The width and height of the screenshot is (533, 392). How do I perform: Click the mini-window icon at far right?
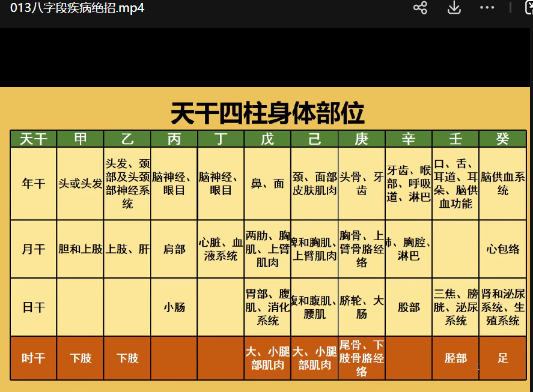point(529,8)
